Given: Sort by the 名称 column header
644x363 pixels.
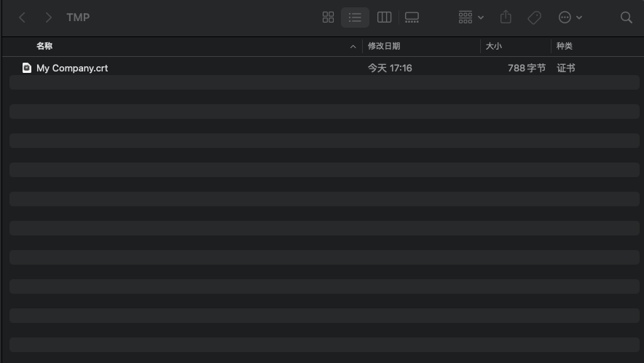Looking at the screenshot, I should pyautogui.click(x=44, y=46).
